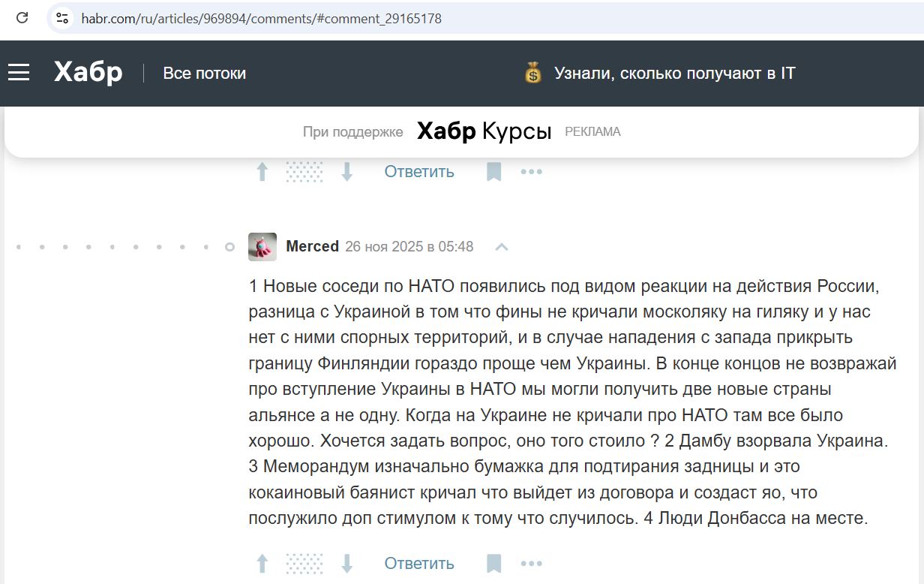Open Хабр Курсы promo page

[x=483, y=131]
